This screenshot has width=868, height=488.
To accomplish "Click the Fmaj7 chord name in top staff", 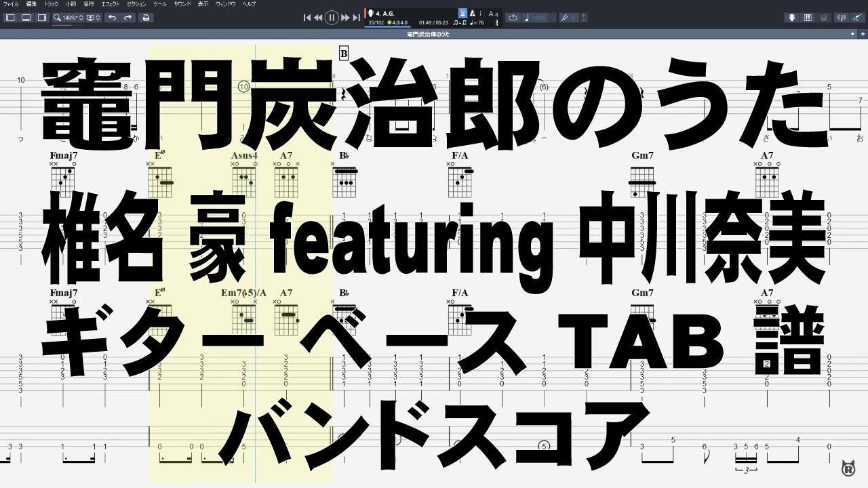I will click(x=63, y=155).
